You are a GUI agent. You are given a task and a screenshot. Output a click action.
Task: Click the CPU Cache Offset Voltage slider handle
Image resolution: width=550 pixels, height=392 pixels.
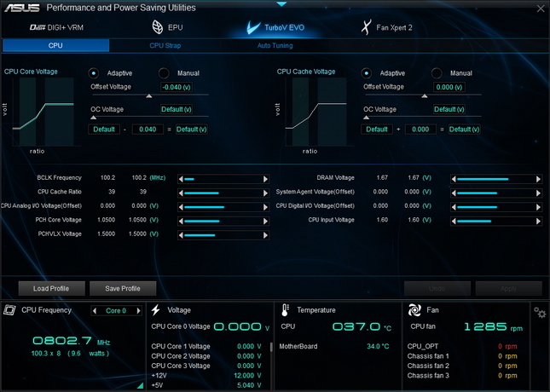tap(425, 95)
